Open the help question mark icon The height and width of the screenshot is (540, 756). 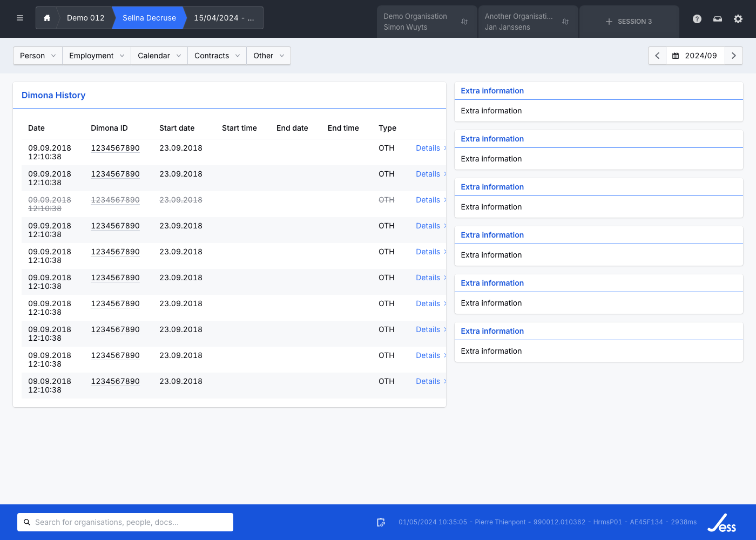point(697,19)
